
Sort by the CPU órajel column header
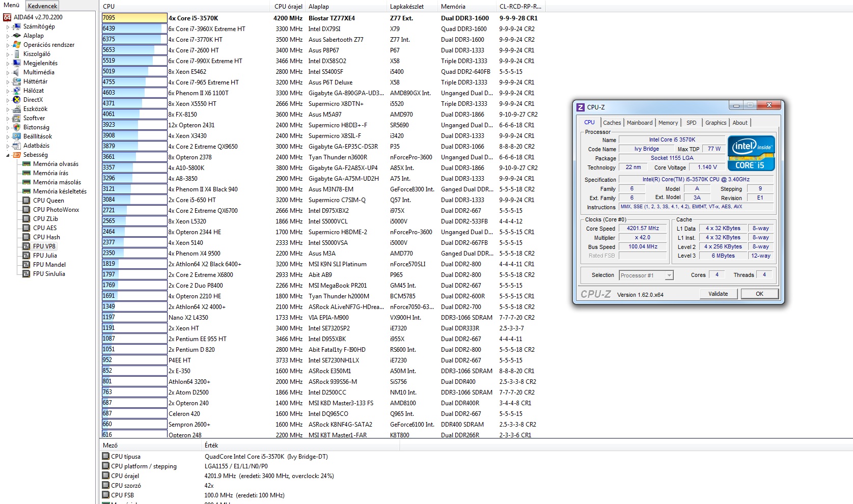point(288,7)
